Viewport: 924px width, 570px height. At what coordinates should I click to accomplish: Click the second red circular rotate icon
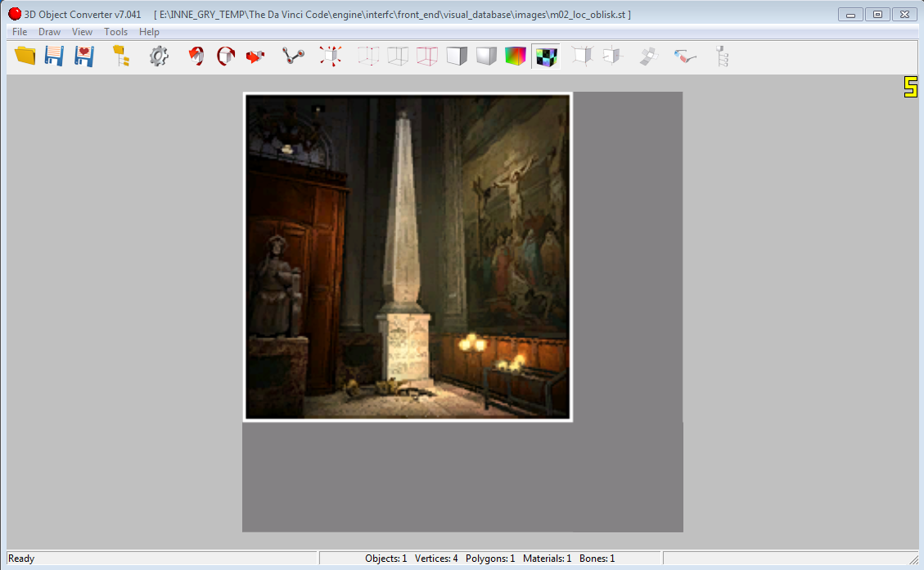click(225, 56)
